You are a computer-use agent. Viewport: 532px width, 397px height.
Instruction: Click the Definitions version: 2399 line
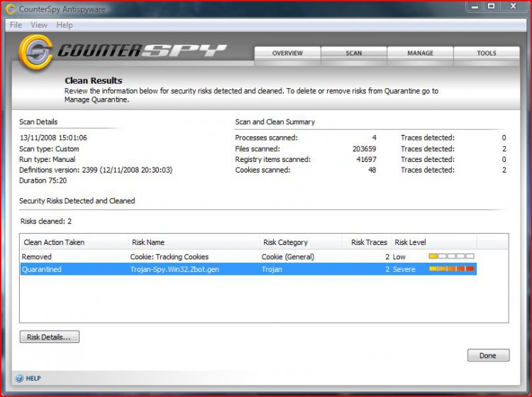(x=96, y=170)
